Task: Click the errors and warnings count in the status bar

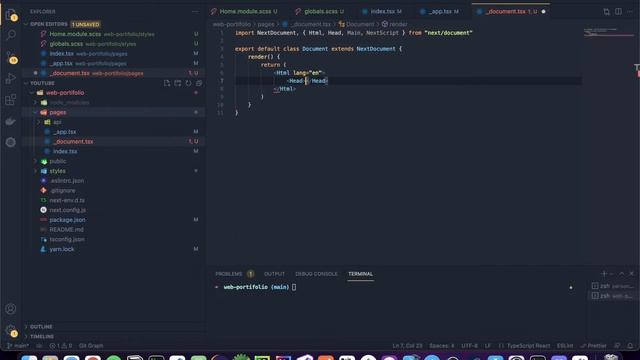Action: point(60,346)
